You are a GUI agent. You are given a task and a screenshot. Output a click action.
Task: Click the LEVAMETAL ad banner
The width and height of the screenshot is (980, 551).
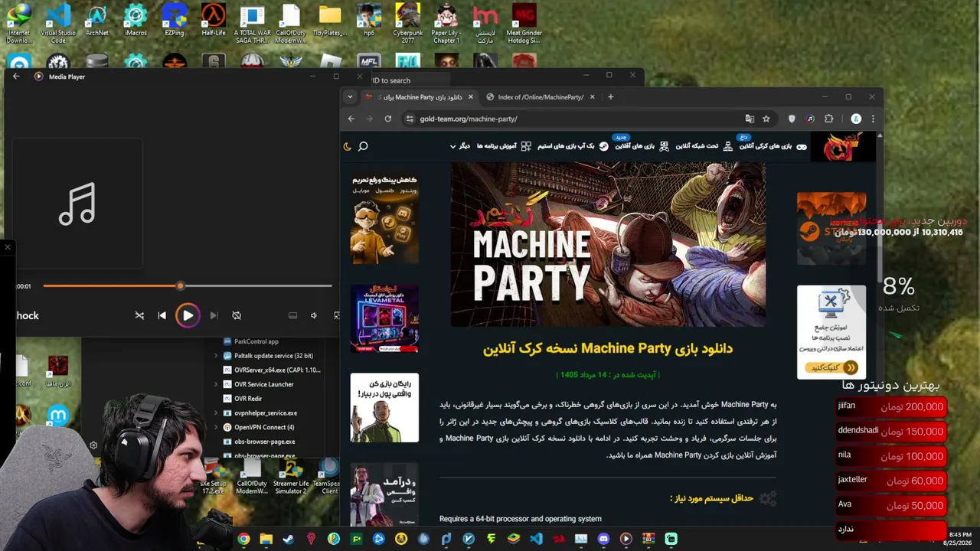384,318
